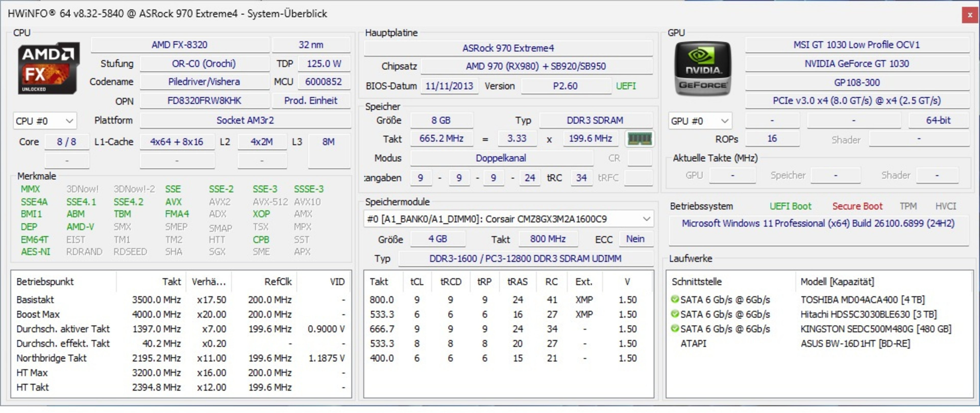980x413 pixels.
Task: Open the CPU #0 selector dropdown
Action: point(45,121)
